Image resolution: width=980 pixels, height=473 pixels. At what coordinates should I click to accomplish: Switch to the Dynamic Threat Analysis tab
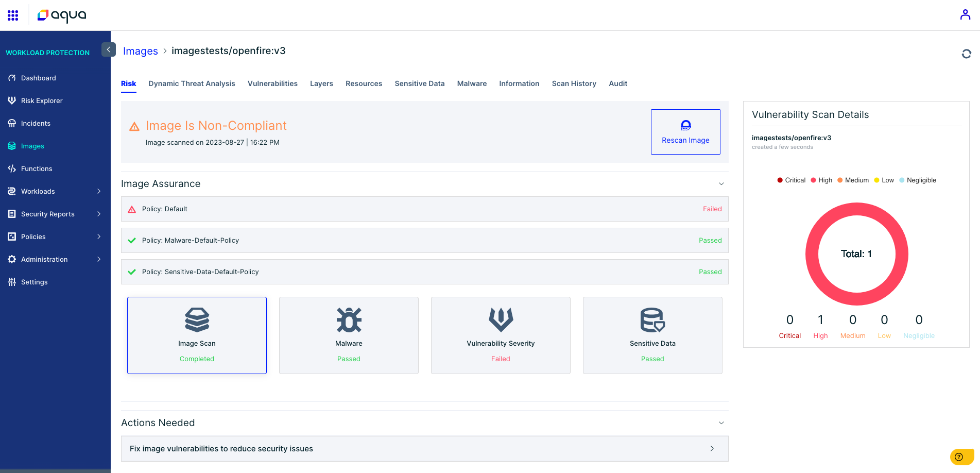point(192,83)
